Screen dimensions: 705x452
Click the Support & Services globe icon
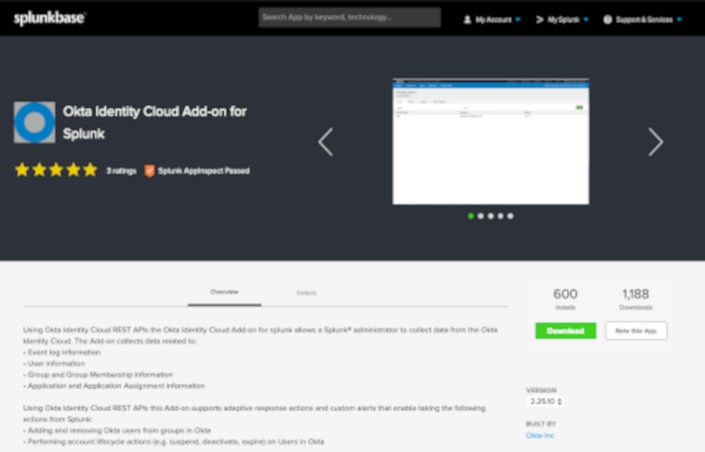click(x=607, y=19)
